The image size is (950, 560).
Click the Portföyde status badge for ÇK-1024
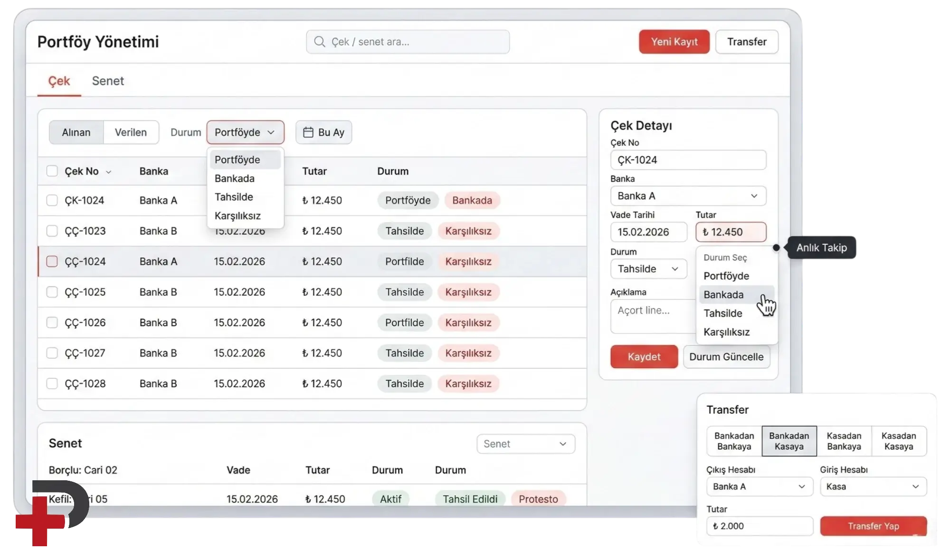[x=408, y=200]
